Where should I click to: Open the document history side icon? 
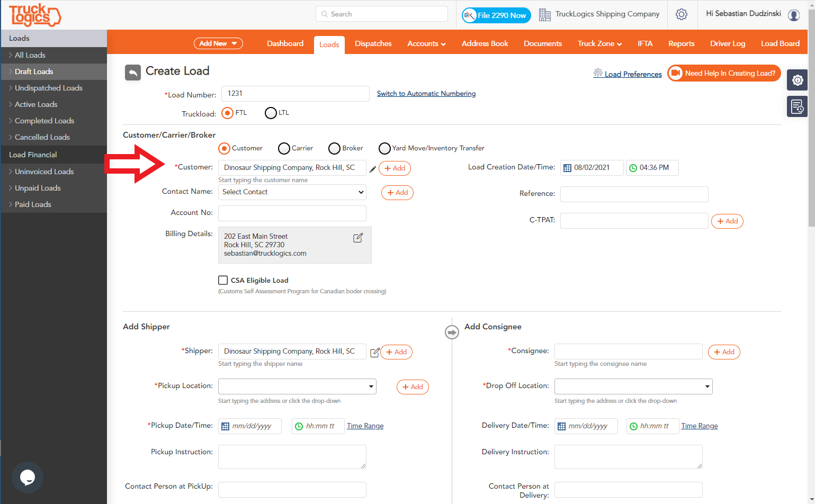pyautogui.click(x=798, y=106)
